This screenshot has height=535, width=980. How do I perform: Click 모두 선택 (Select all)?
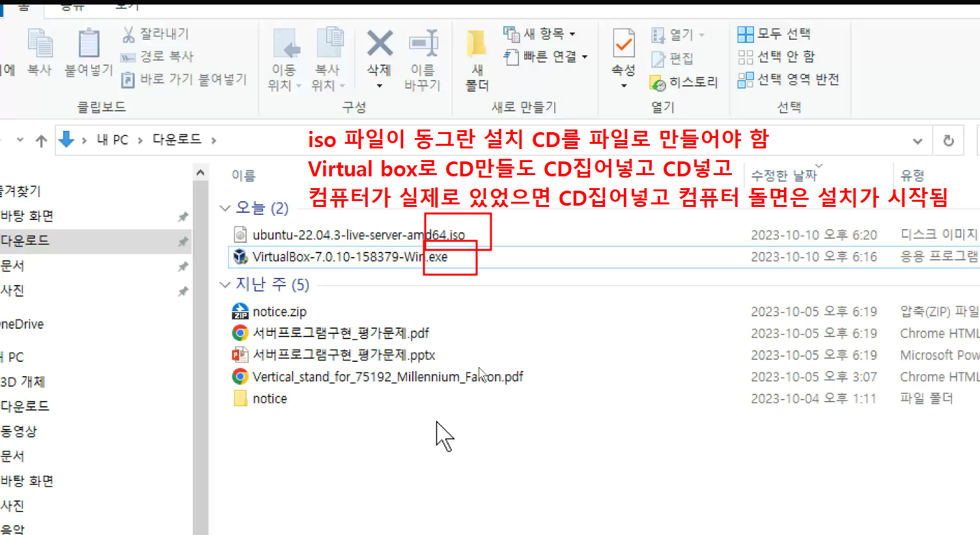(774, 33)
